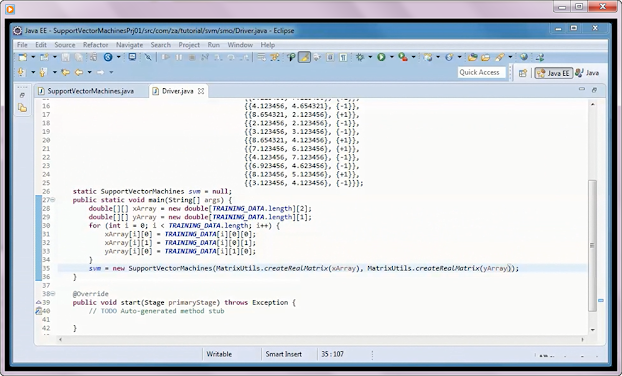Click the blue overview ruler marker

[x=601, y=301]
